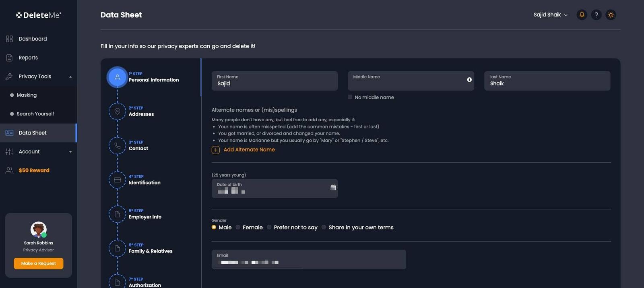644x288 pixels.
Task: Select the Identification step card icon
Action: tap(117, 180)
